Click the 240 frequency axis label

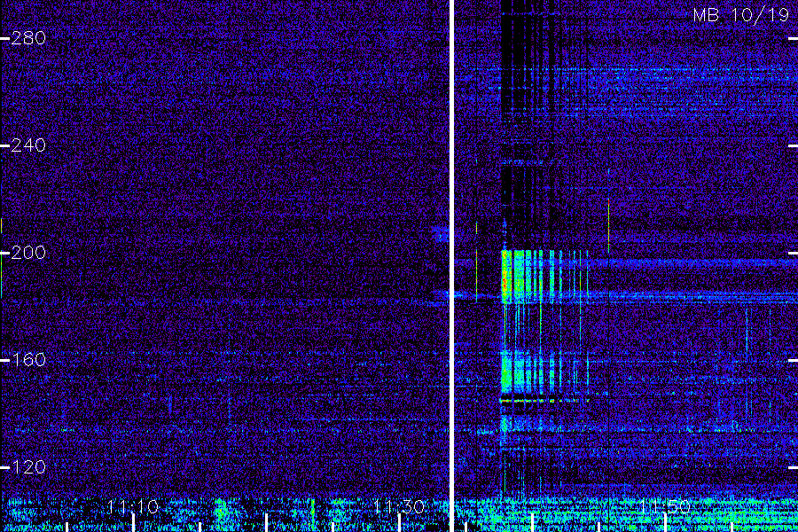click(28, 145)
